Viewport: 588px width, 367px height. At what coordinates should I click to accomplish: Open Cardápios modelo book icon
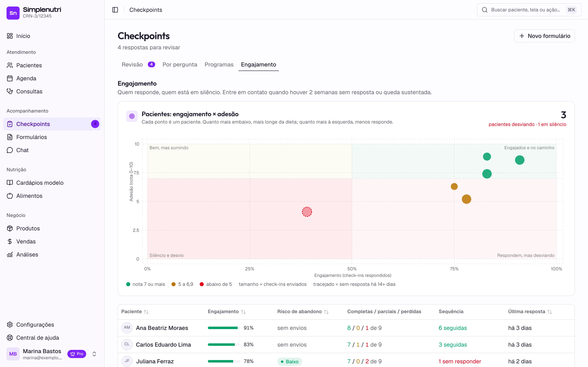pos(10,183)
